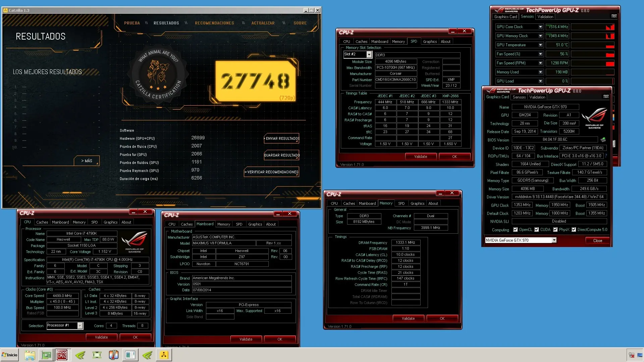Open Graphics tab in CPU-Z Memory window
The image size is (644, 362).
click(x=417, y=203)
